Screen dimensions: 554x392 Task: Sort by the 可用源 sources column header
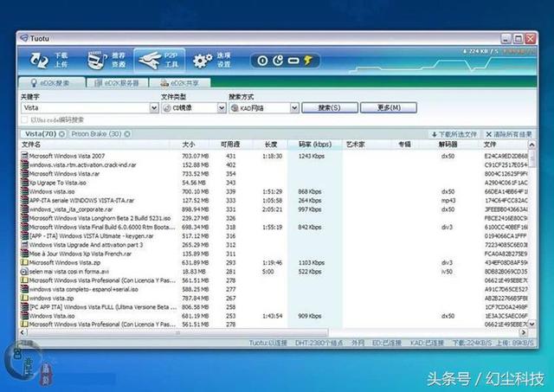pyautogui.click(x=231, y=145)
